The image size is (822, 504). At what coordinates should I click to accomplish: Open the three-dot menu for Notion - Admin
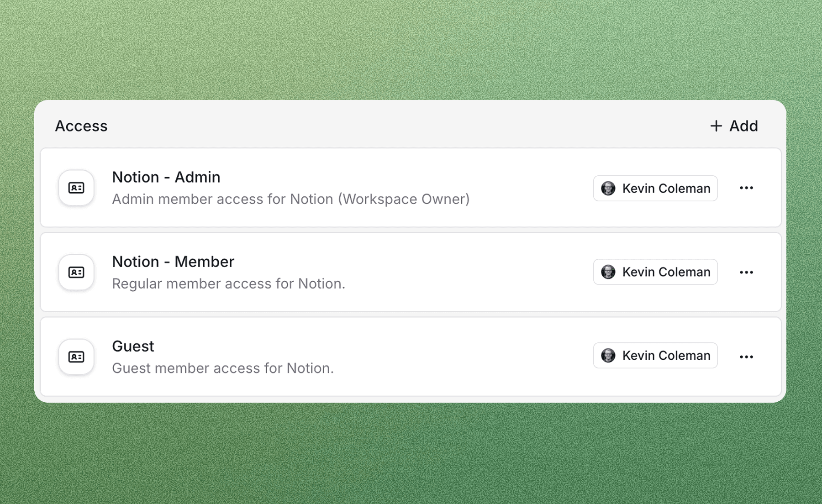746,188
